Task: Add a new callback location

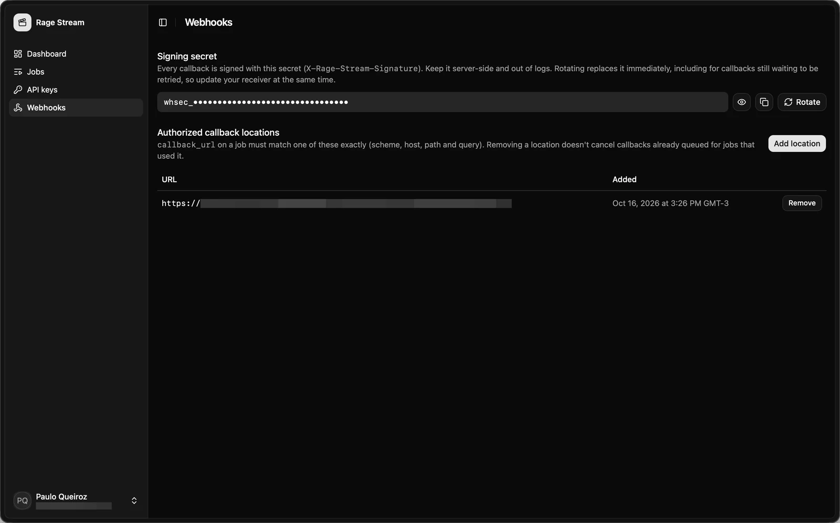Action: pos(797,144)
